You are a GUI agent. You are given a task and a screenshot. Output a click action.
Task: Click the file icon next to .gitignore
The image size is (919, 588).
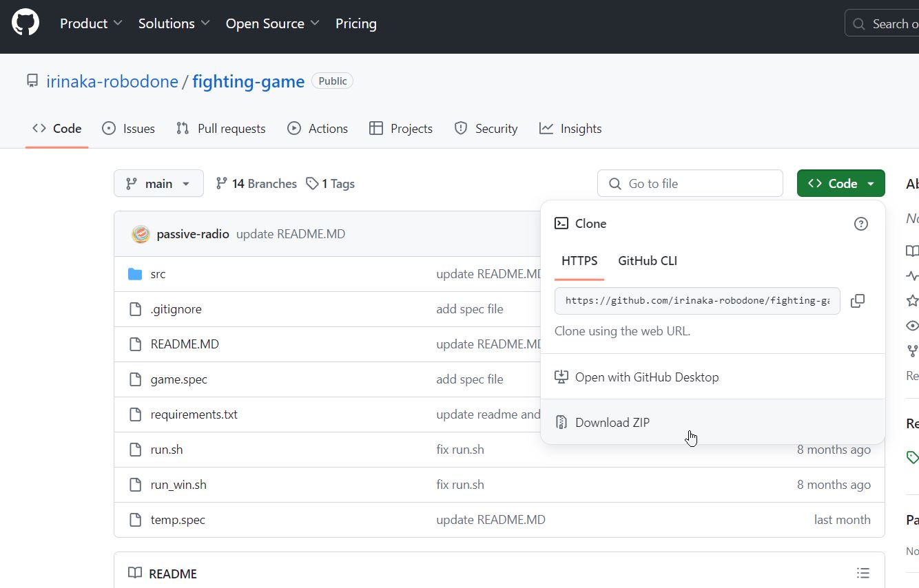point(135,309)
